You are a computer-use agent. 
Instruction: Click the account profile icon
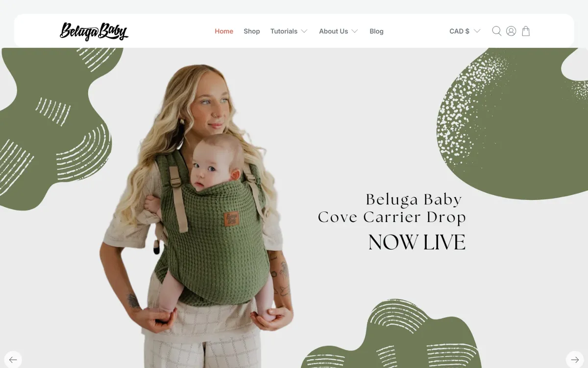(511, 31)
